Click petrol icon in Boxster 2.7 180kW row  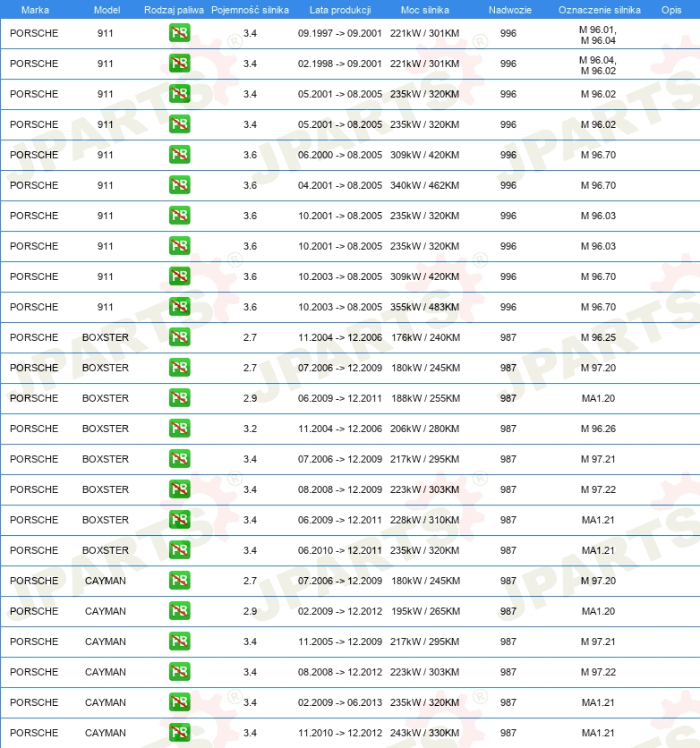pos(179,368)
